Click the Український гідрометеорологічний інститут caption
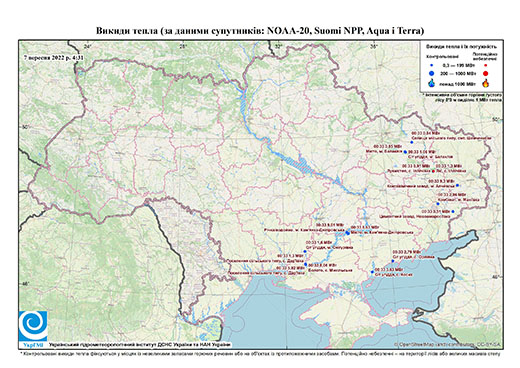 pyautogui.click(x=140, y=345)
